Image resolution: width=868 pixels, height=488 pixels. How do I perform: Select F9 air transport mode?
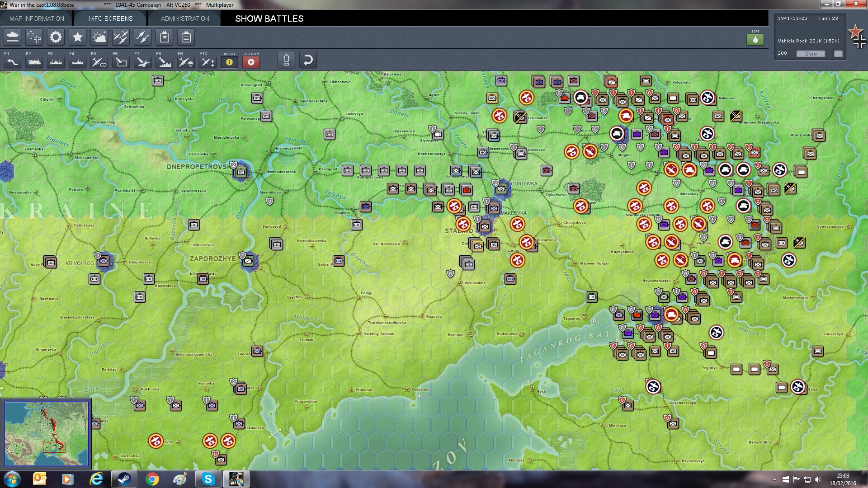pyautogui.click(x=186, y=61)
